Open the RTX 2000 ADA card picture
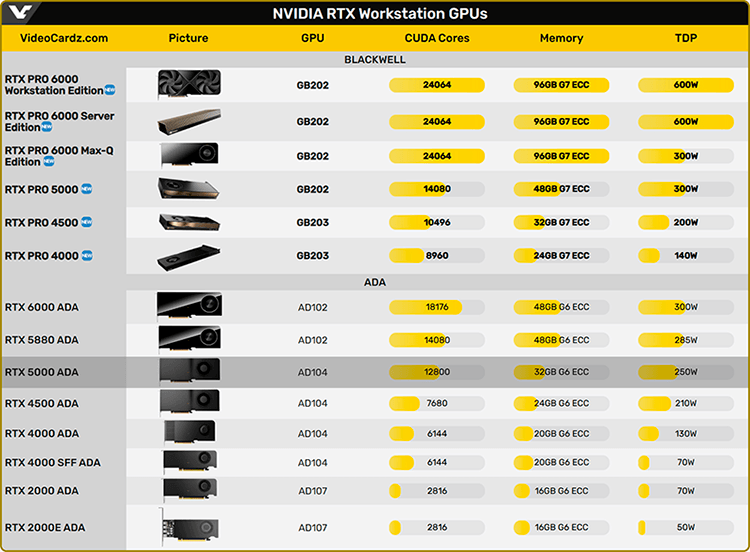Screen dimensions: 750x552 tap(190, 489)
